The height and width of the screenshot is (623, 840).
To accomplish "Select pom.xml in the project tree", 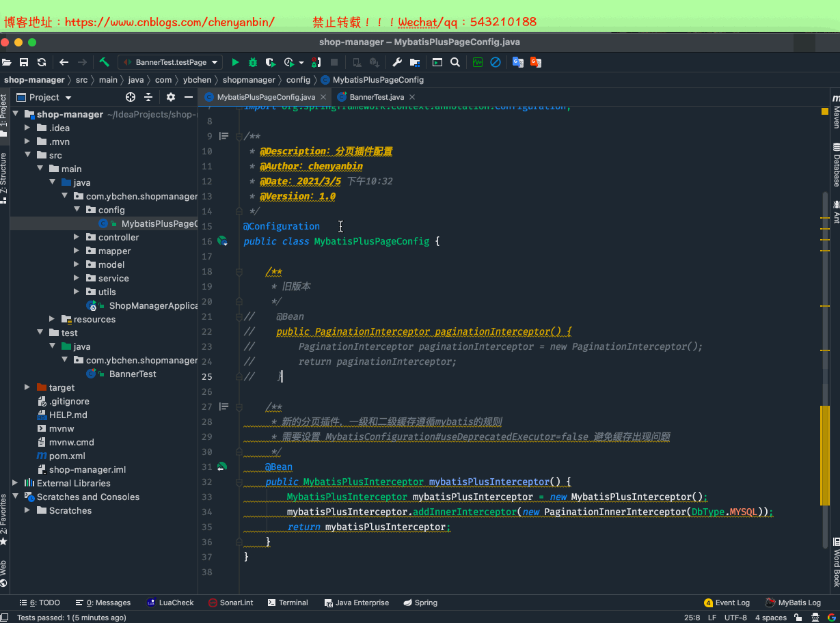I will point(67,456).
